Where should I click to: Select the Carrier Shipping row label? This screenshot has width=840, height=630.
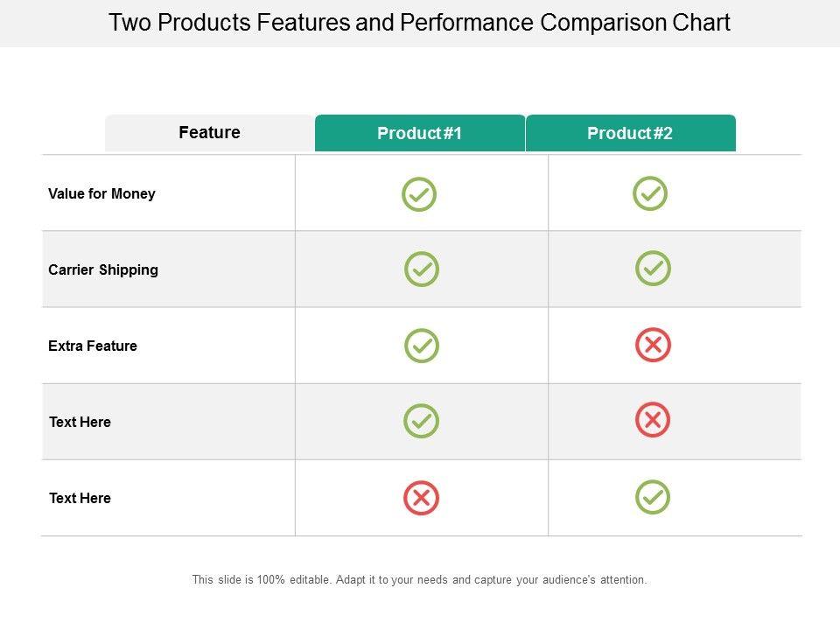point(103,269)
